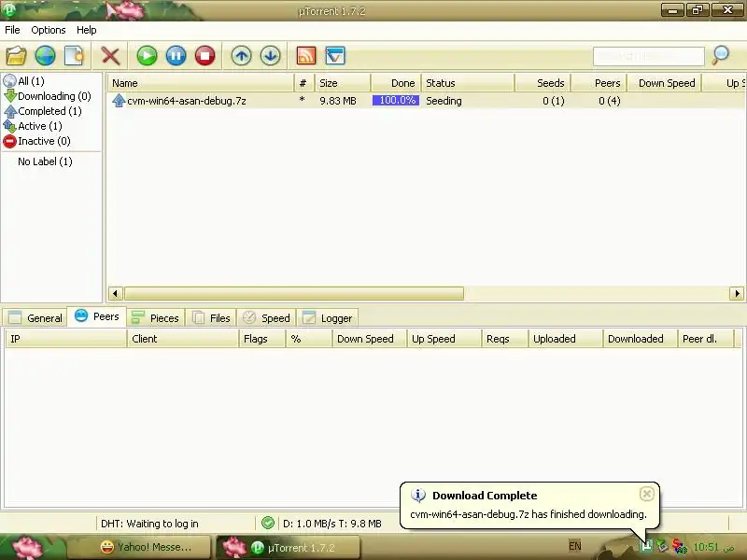Image resolution: width=747 pixels, height=560 pixels.
Task: Sort by the # column header
Action: (304, 83)
